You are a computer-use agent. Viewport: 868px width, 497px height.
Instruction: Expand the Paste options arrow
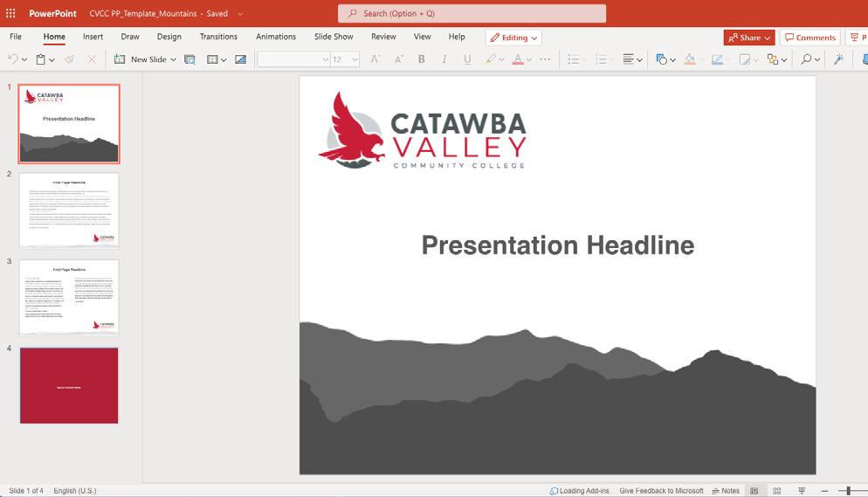(52, 59)
